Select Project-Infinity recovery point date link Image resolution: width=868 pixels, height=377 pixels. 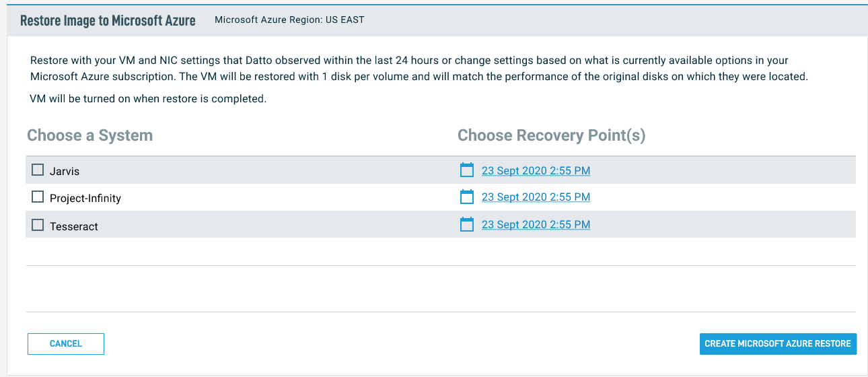[536, 197]
